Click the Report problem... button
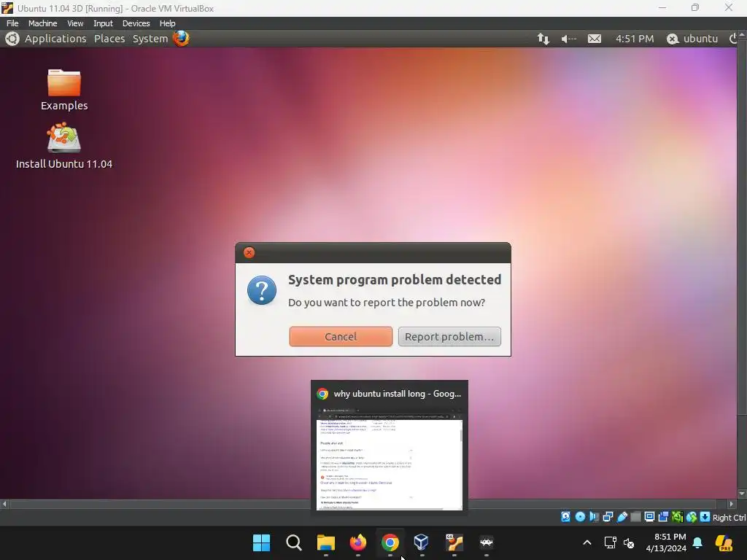The height and width of the screenshot is (560, 747). [449, 337]
